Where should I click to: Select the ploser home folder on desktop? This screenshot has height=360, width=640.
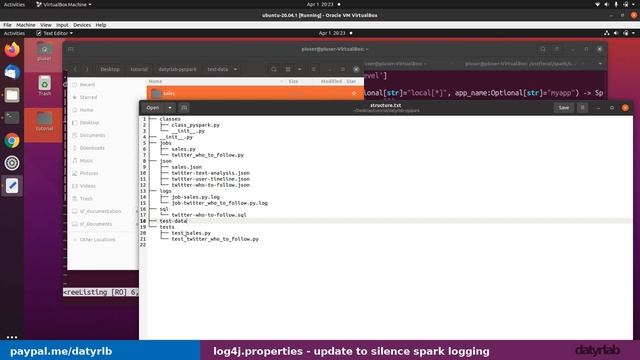(x=44, y=52)
